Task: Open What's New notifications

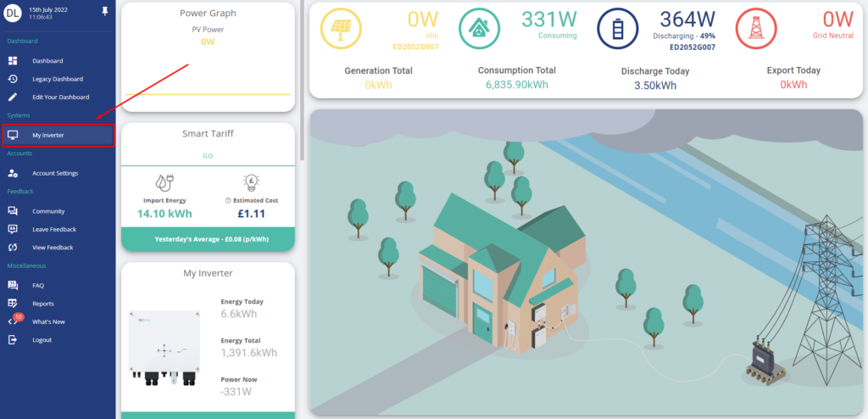Action: [x=48, y=321]
